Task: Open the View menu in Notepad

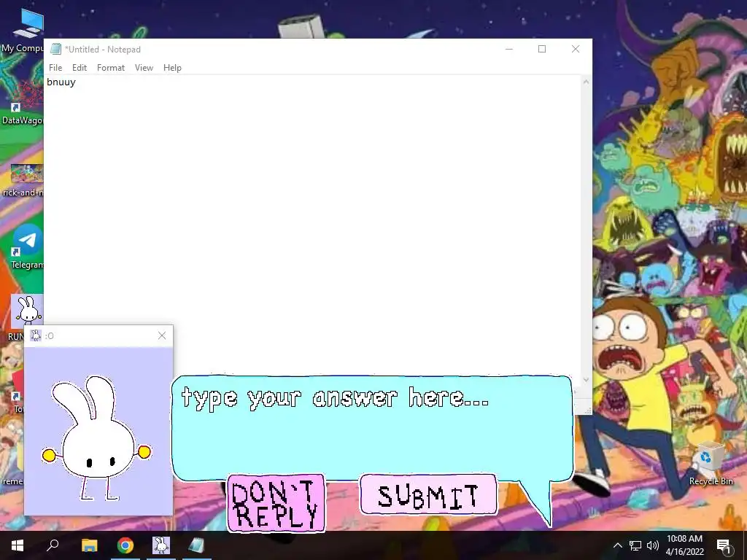Action: [x=144, y=68]
